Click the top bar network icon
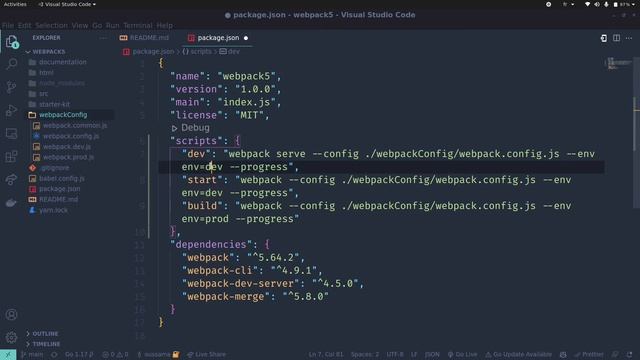 point(587,4)
